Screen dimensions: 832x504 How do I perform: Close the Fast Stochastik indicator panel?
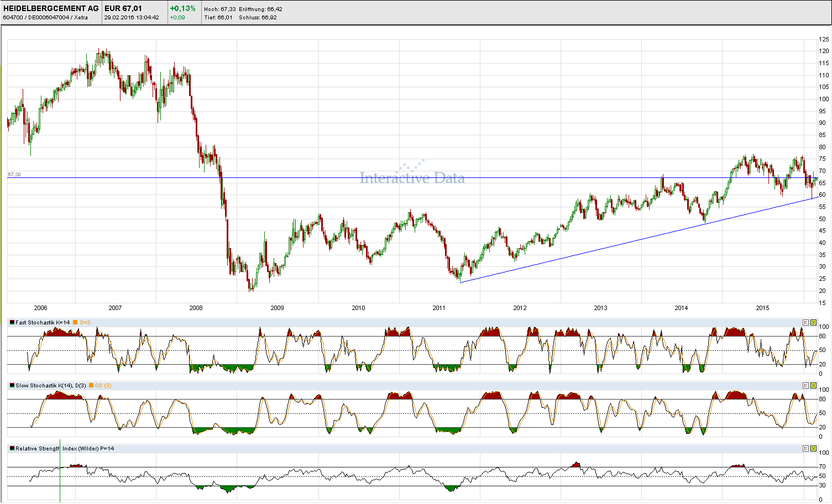click(813, 322)
